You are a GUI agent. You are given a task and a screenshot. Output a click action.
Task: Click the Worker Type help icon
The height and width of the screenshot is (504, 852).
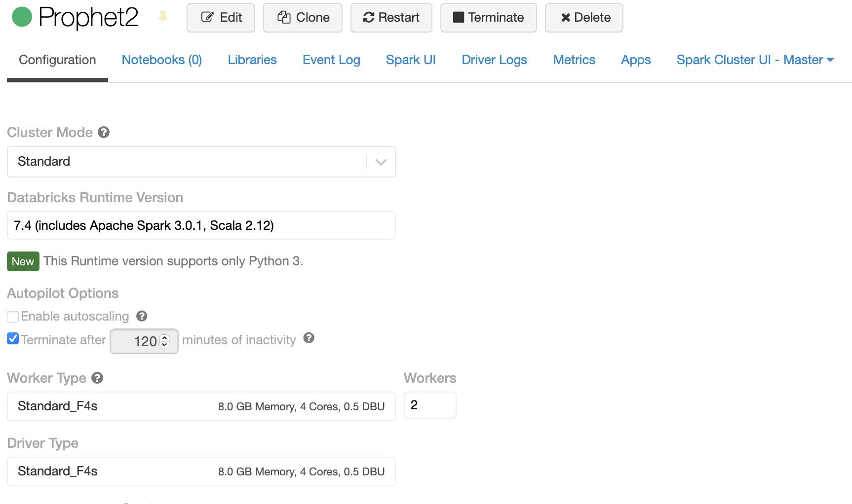[x=97, y=378]
